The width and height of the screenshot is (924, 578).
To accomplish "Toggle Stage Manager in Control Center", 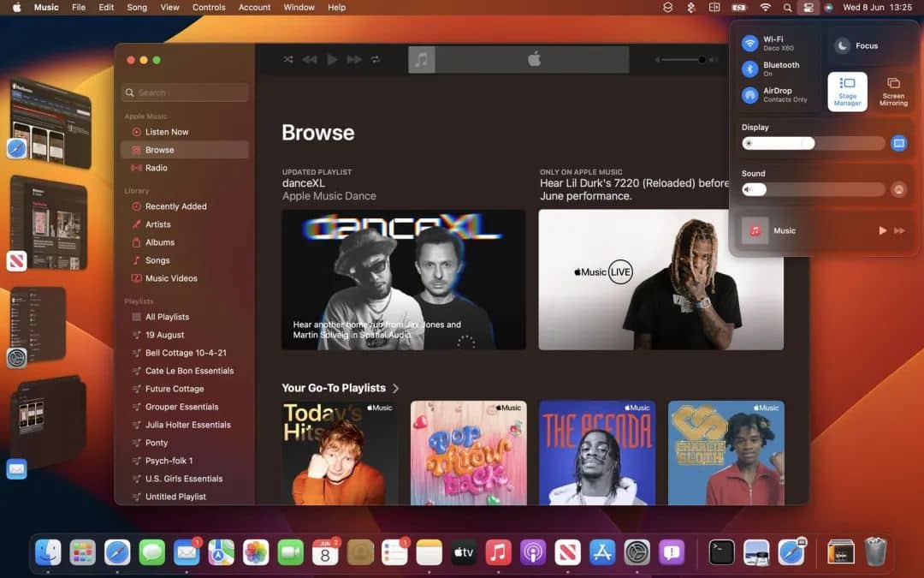I will pyautogui.click(x=847, y=92).
